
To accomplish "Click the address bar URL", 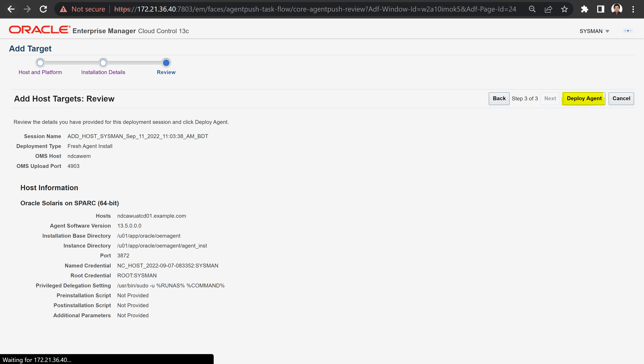I will tap(315, 9).
